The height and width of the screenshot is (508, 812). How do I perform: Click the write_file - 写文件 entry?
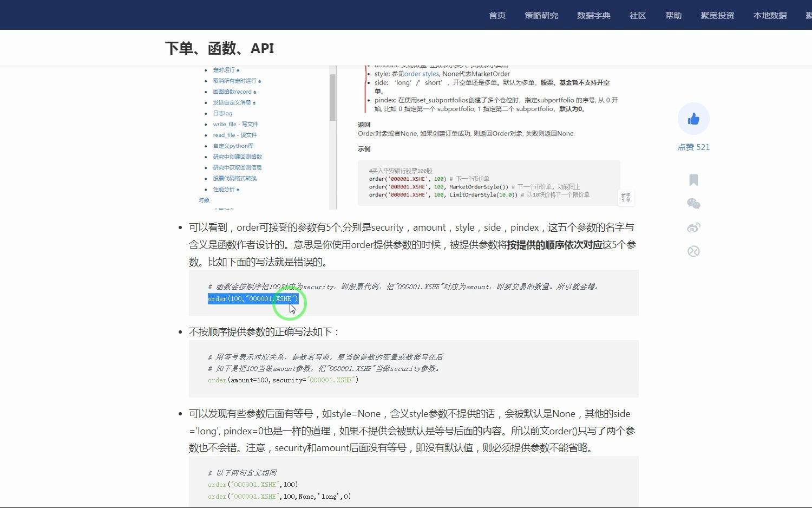[x=235, y=124]
